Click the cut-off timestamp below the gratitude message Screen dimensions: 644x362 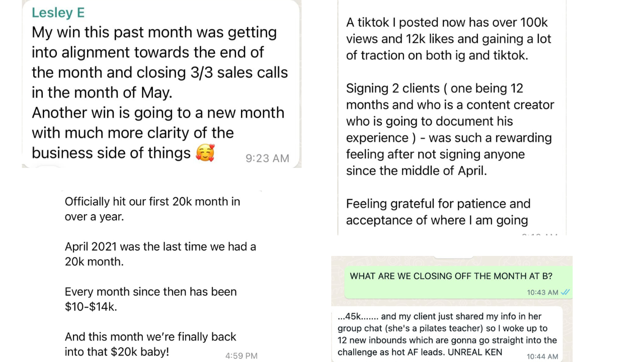[539, 234]
